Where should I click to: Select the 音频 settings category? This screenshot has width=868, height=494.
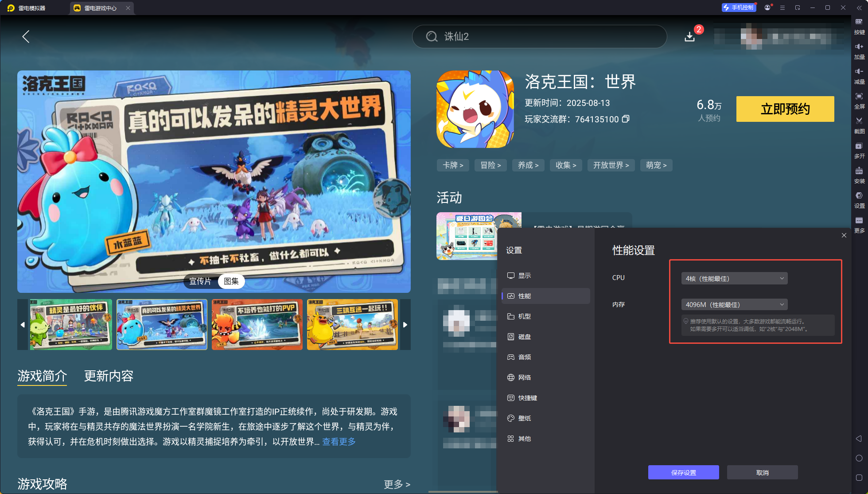pos(545,357)
